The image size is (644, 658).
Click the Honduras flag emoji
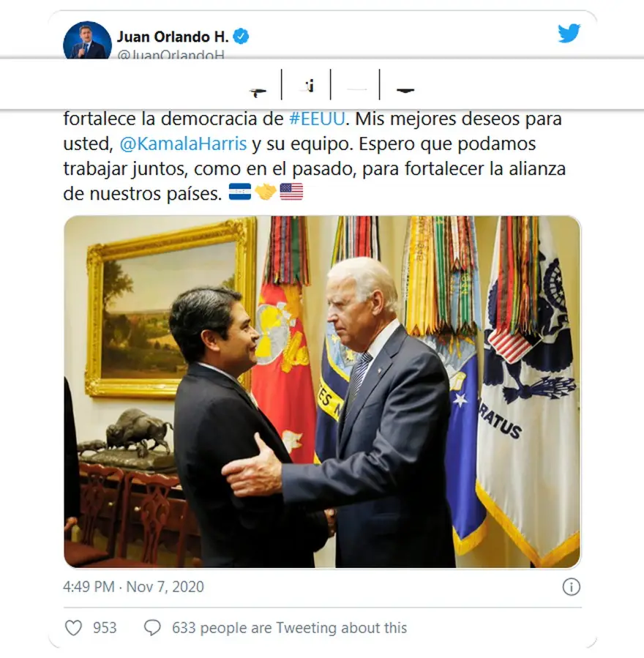[240, 192]
